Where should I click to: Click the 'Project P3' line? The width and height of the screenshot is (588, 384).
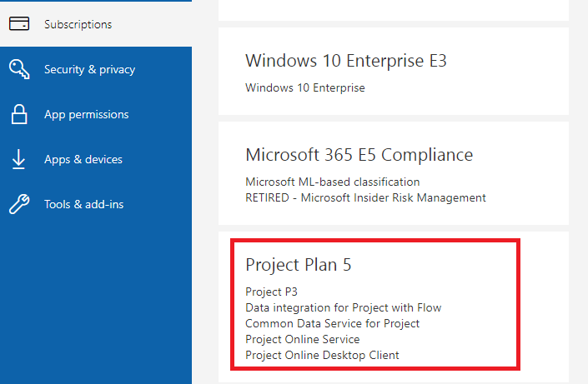point(271,292)
